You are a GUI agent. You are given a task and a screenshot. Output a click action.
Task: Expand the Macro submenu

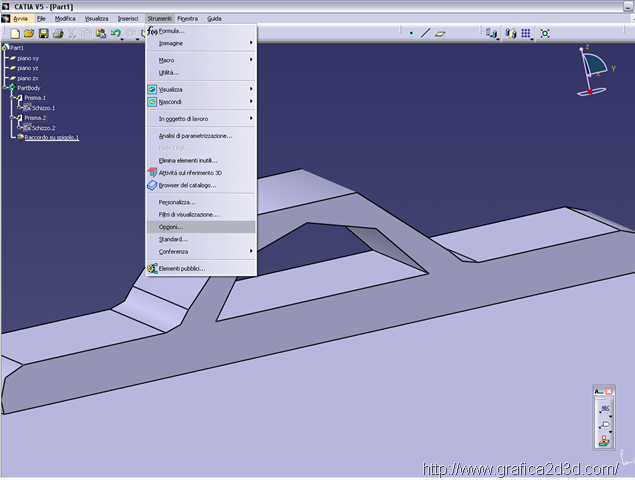tap(166, 60)
